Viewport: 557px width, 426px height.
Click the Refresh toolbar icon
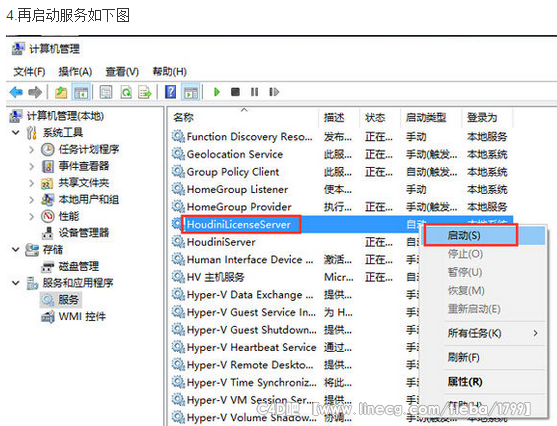(126, 92)
